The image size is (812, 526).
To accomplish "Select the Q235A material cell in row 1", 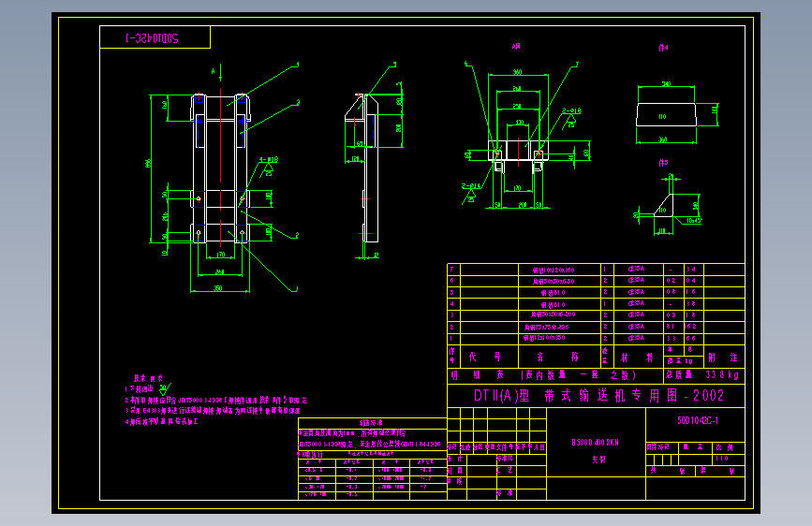I will [636, 338].
